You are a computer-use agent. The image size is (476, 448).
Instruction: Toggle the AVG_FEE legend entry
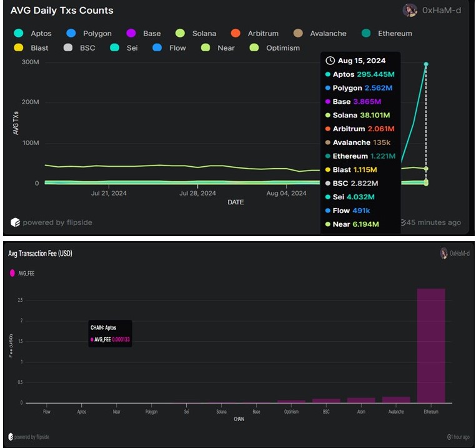[22, 273]
